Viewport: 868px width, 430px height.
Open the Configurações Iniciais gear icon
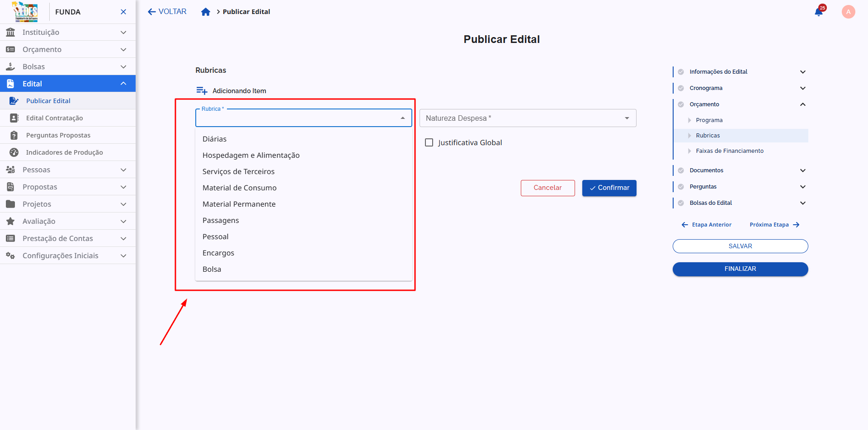click(10, 255)
